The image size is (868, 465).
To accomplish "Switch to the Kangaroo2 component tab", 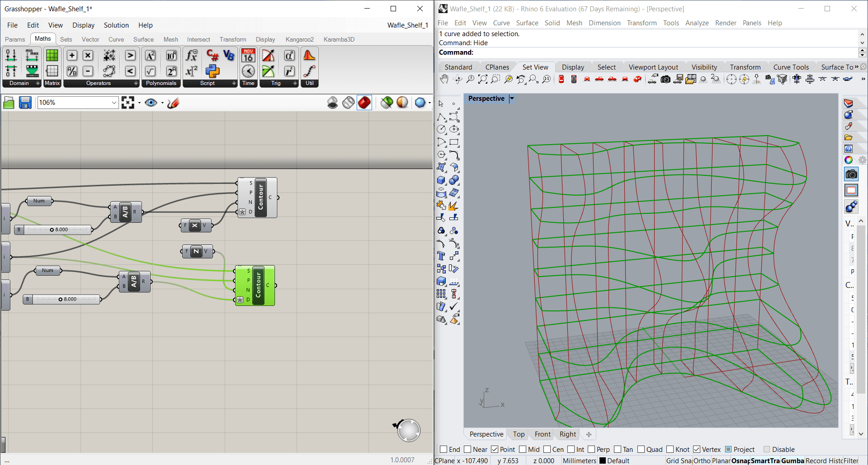I will [x=299, y=39].
